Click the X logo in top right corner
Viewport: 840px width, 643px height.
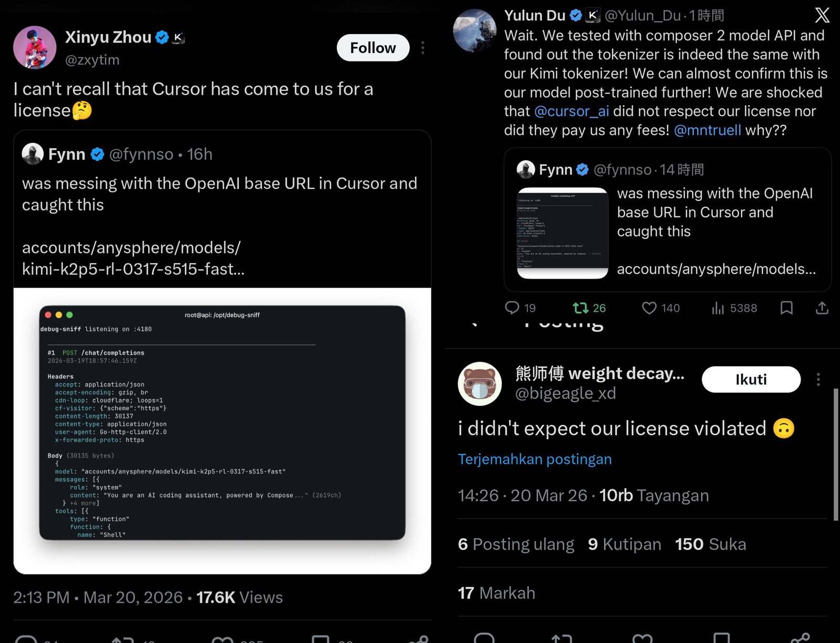pyautogui.click(x=822, y=15)
